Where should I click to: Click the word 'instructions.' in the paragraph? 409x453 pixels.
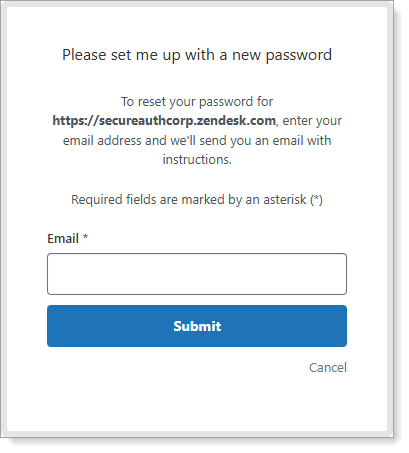197,159
